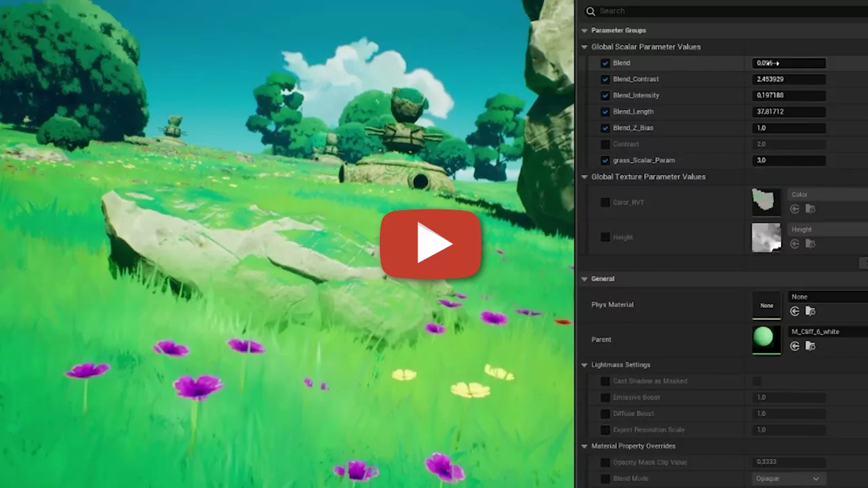Click the Blend_Length value 37.81712
The height and width of the screenshot is (488, 868).
click(x=789, y=112)
